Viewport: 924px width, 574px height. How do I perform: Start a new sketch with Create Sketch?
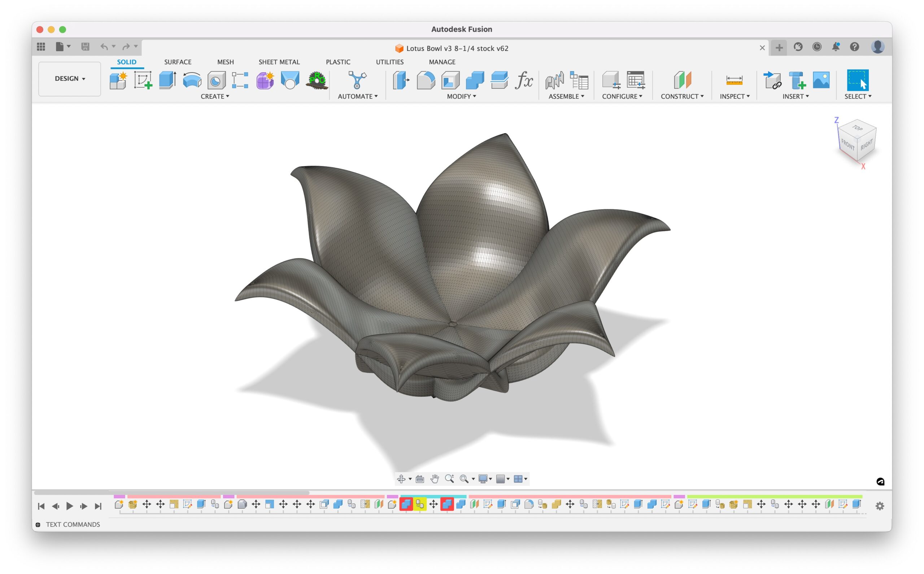click(143, 80)
